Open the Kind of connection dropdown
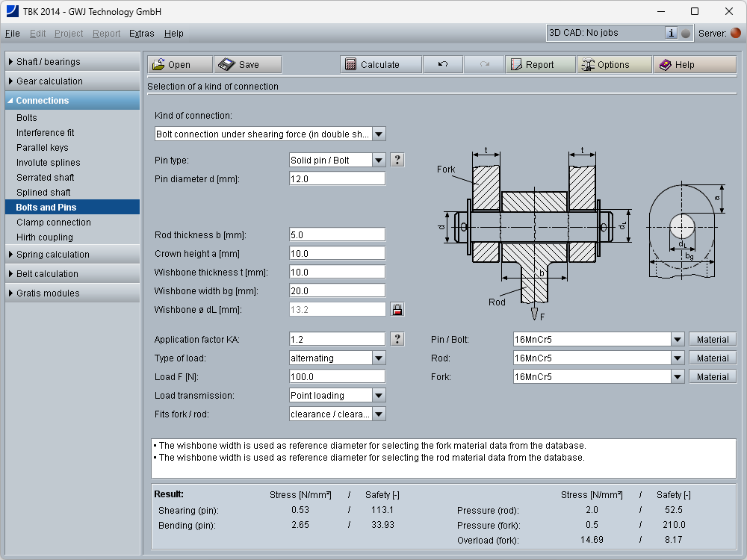This screenshot has height=560, width=747. 379,134
